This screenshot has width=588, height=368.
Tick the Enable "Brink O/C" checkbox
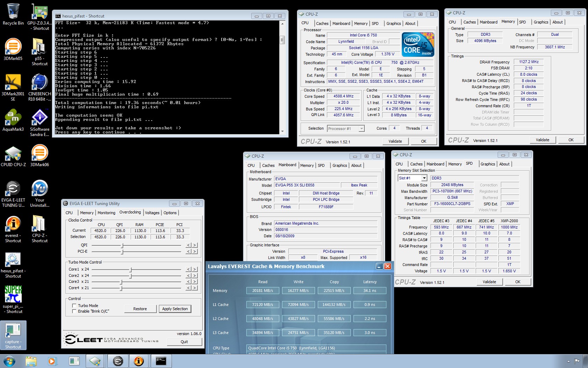click(74, 311)
